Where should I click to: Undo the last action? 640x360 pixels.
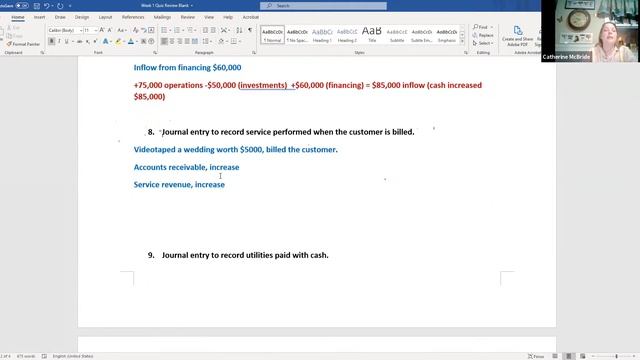[47, 6]
